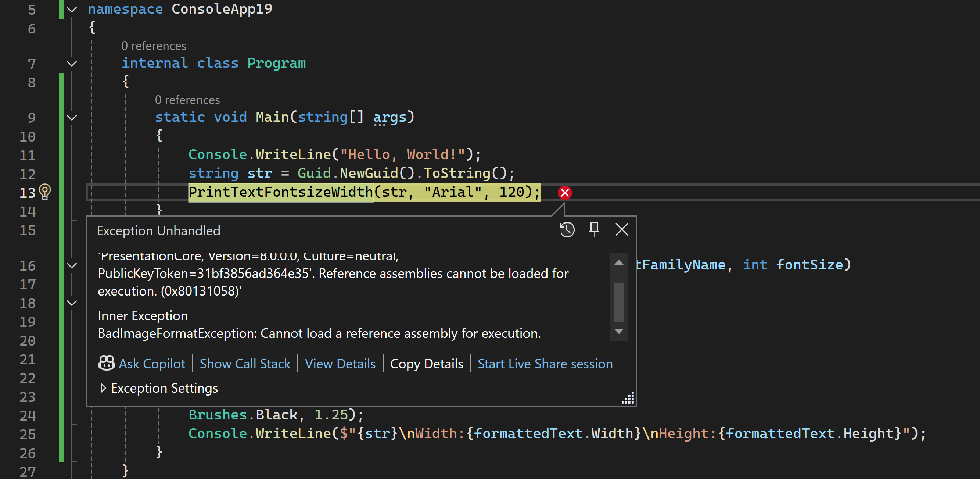Click the red exception error icon
Screen dimensions: 980x479
tap(564, 193)
